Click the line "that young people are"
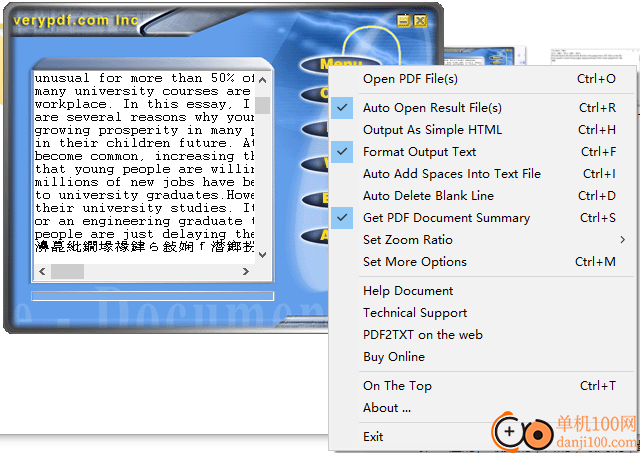 144,169
